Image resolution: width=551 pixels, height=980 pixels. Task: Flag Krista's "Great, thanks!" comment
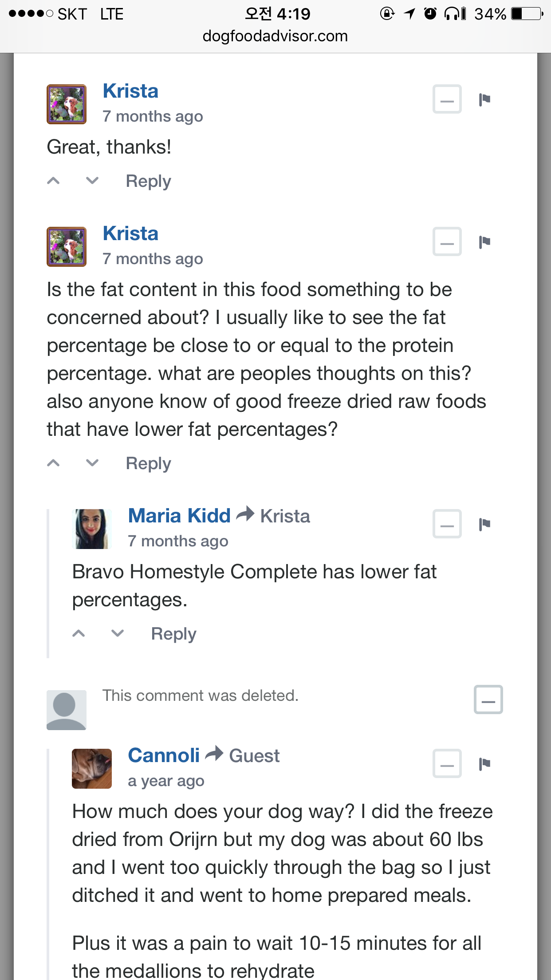(484, 99)
